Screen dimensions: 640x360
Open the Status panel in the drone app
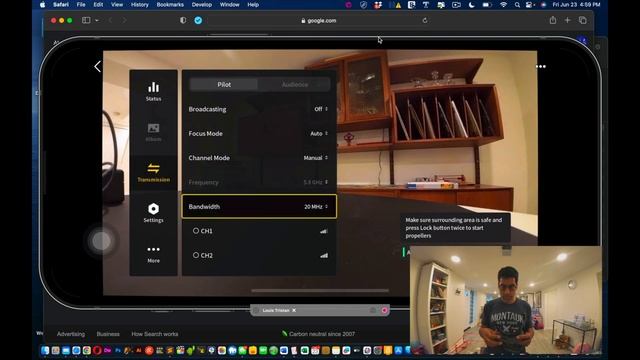point(153,91)
